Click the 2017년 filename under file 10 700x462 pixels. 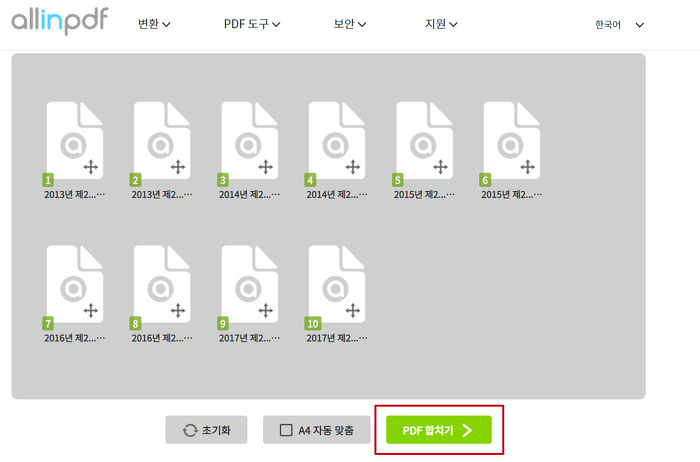coord(337,338)
